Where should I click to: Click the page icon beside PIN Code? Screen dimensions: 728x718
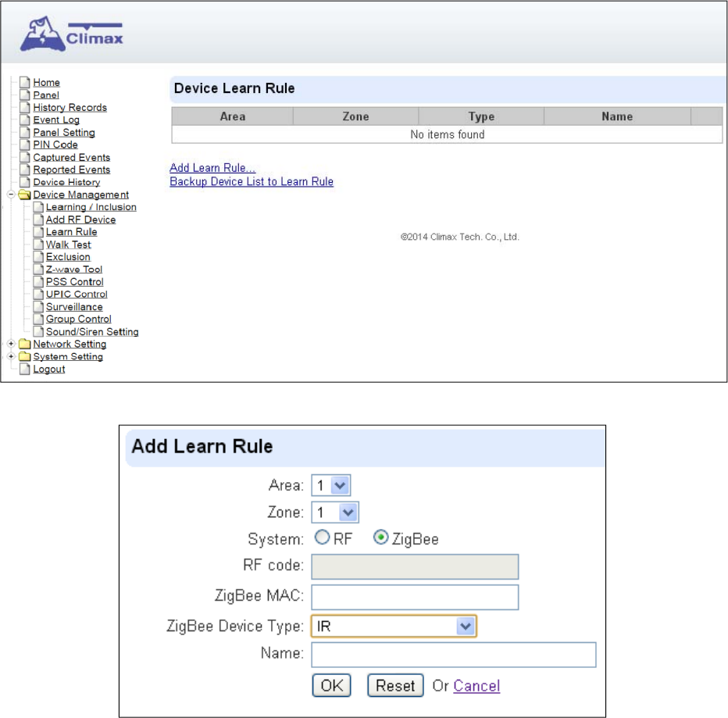tap(25, 145)
